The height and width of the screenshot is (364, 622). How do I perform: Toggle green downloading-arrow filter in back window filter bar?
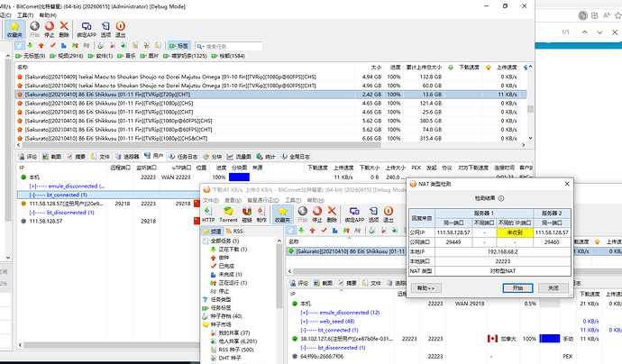click(x=30, y=46)
